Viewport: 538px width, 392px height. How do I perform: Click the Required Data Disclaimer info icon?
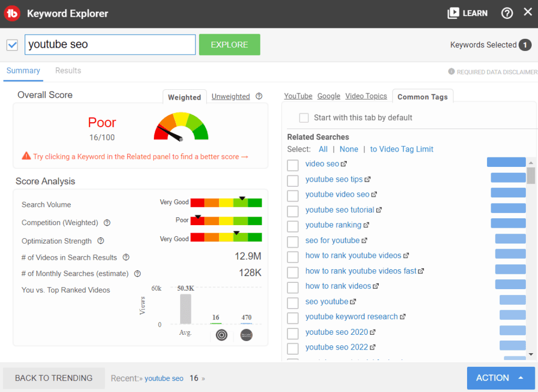click(x=451, y=71)
